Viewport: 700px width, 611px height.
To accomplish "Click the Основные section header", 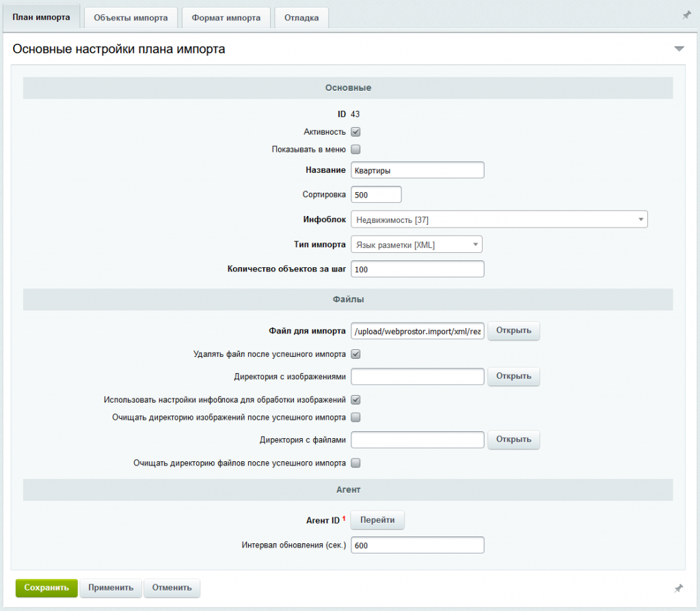I will click(348, 88).
